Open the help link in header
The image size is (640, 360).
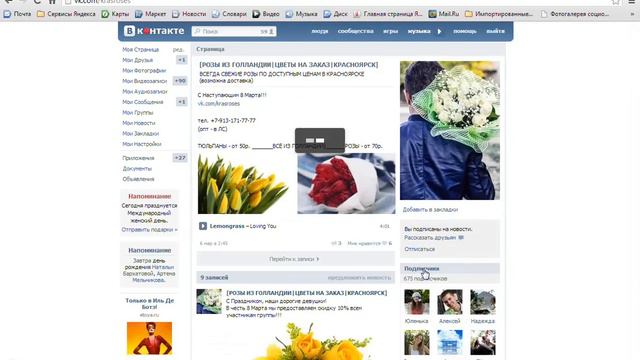click(x=464, y=31)
